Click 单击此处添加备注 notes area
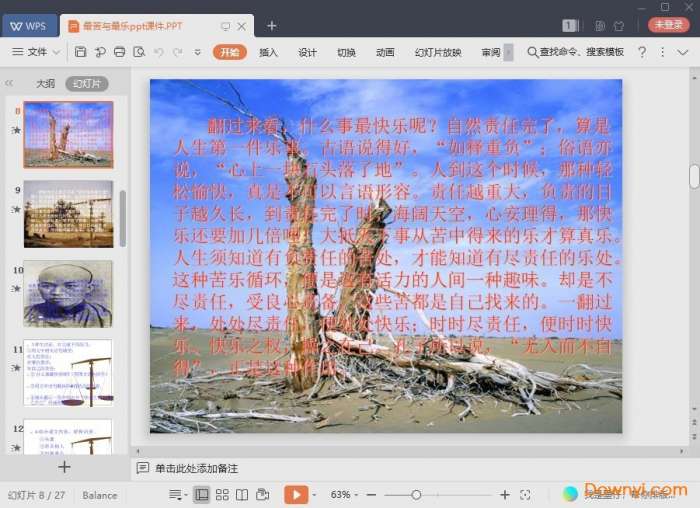This screenshot has height=508, width=700. point(196,468)
